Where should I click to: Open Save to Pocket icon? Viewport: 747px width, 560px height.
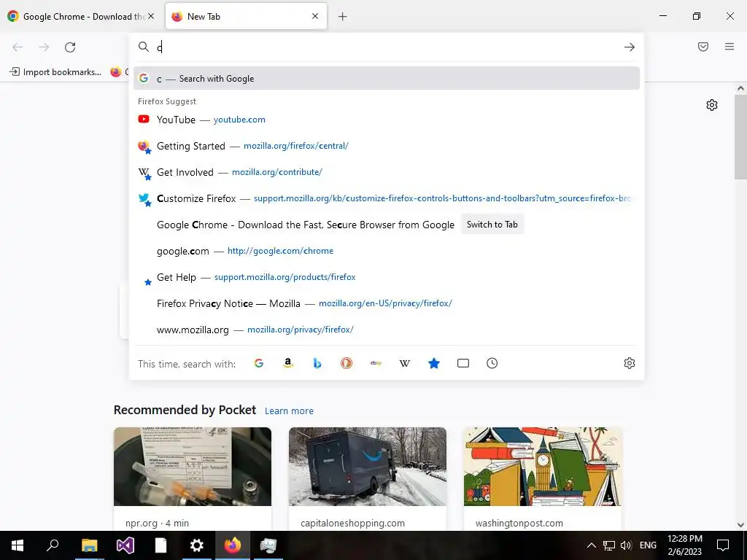(703, 47)
